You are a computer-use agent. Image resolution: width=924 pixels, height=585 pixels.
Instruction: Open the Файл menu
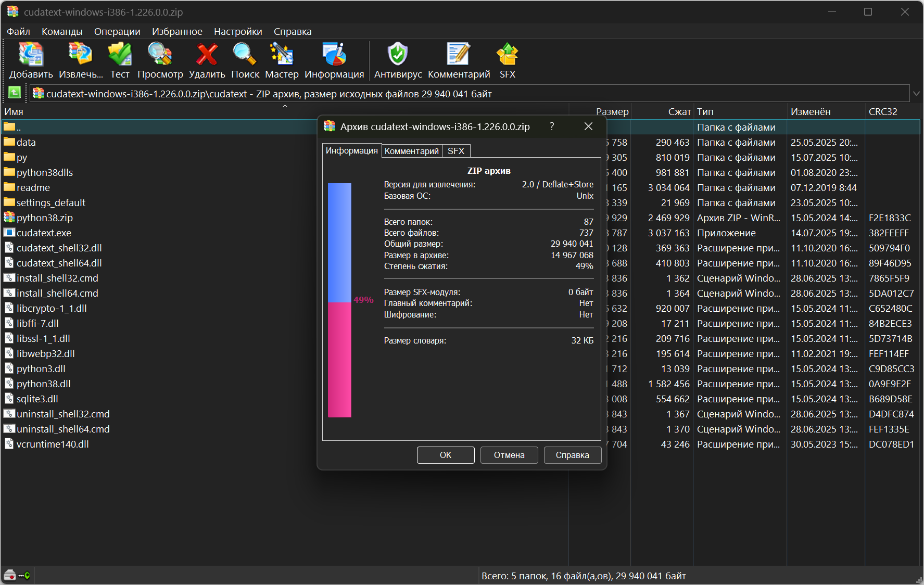pyautogui.click(x=18, y=31)
